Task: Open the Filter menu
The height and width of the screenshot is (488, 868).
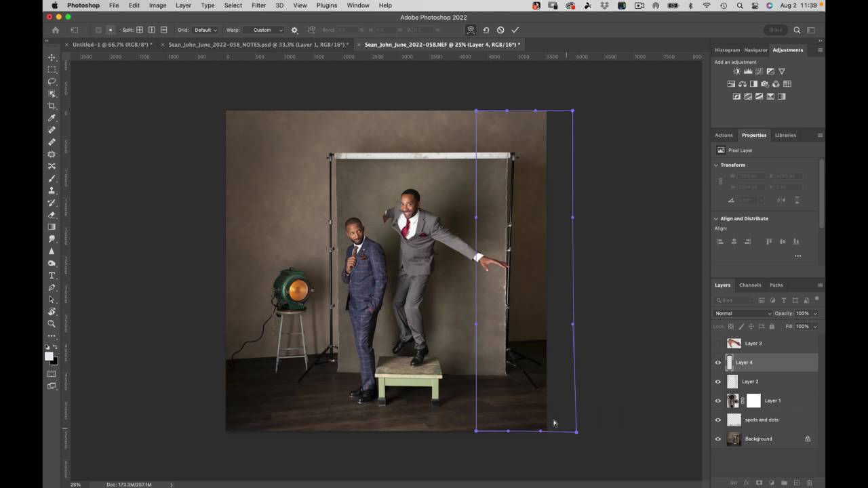Action: click(x=258, y=5)
